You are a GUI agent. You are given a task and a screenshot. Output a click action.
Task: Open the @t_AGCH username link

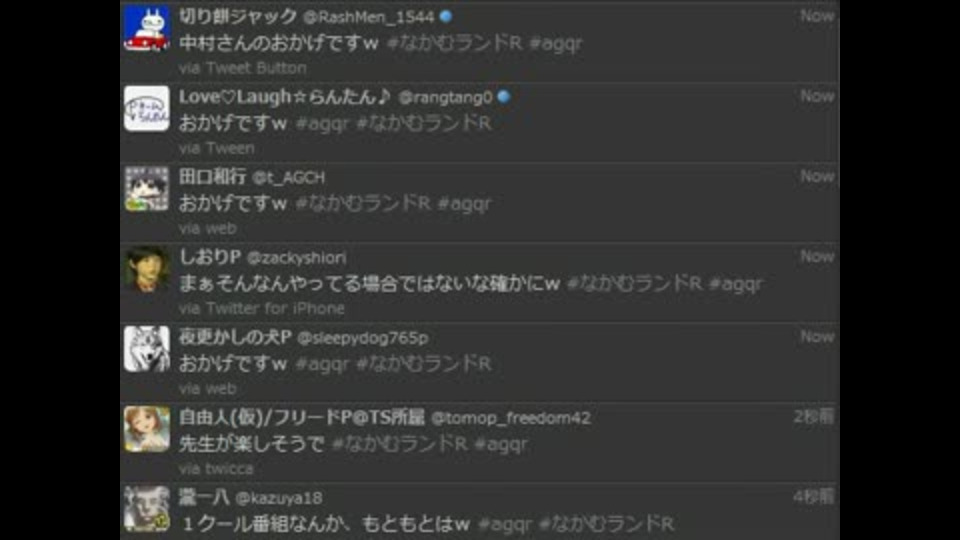288,178
